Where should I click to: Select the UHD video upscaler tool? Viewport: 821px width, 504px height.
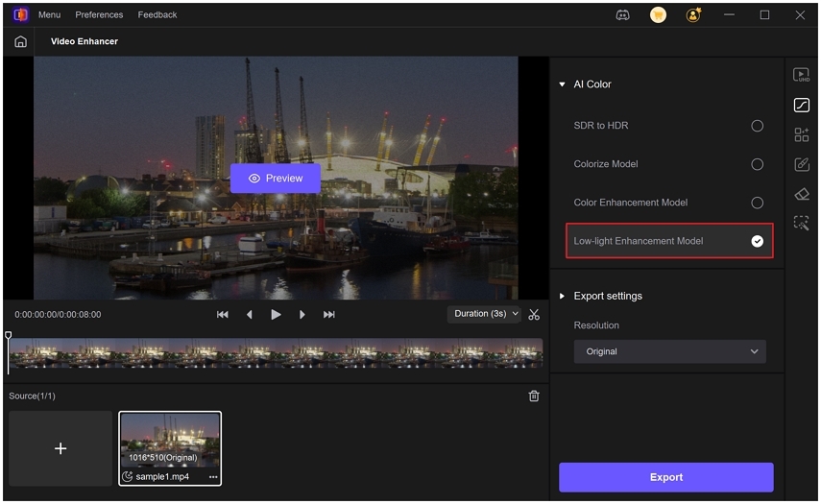click(x=801, y=76)
